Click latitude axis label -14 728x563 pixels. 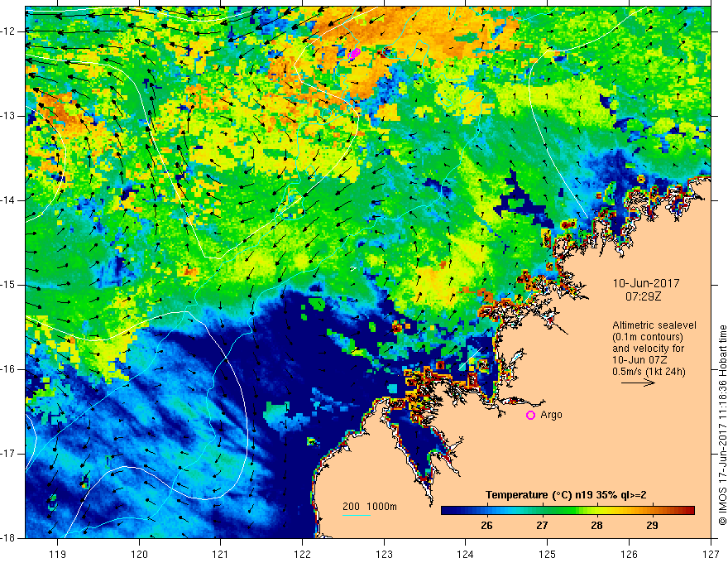pos(8,200)
